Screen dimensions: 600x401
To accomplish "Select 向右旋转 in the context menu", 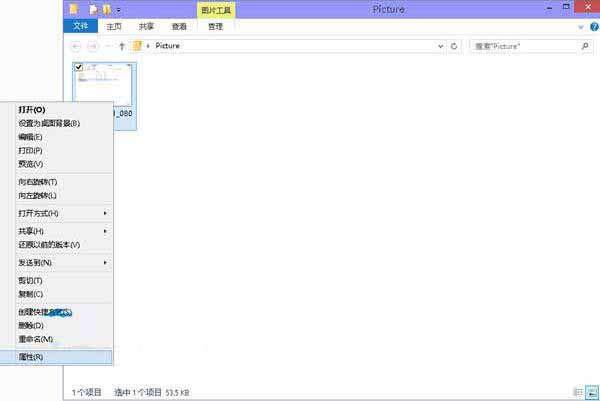I will (x=38, y=182).
